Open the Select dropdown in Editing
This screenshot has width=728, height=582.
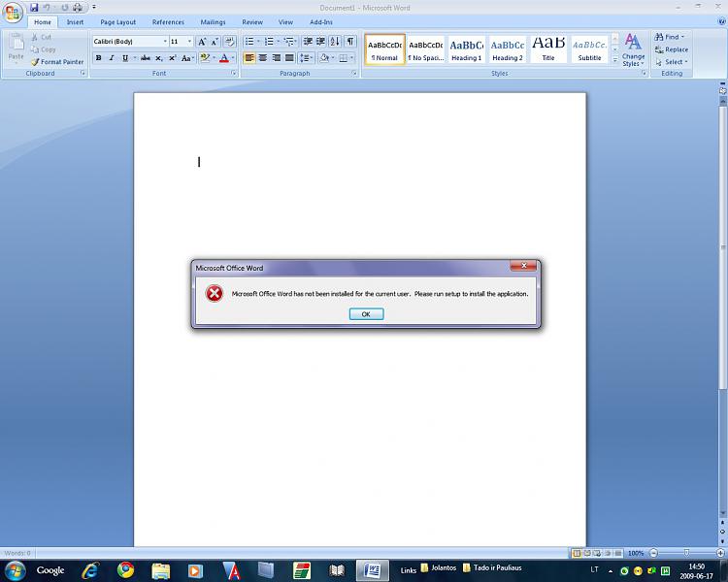pyautogui.click(x=672, y=62)
